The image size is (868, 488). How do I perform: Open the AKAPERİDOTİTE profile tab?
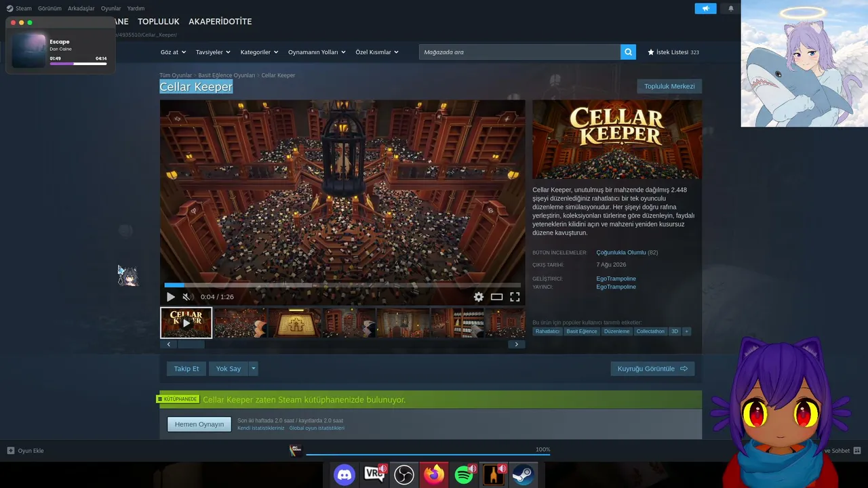tap(220, 22)
